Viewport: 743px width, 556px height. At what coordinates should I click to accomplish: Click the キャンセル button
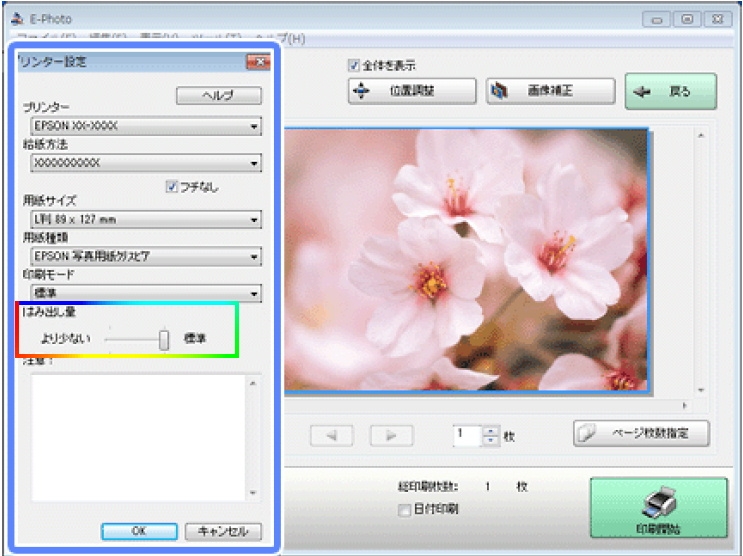[223, 531]
